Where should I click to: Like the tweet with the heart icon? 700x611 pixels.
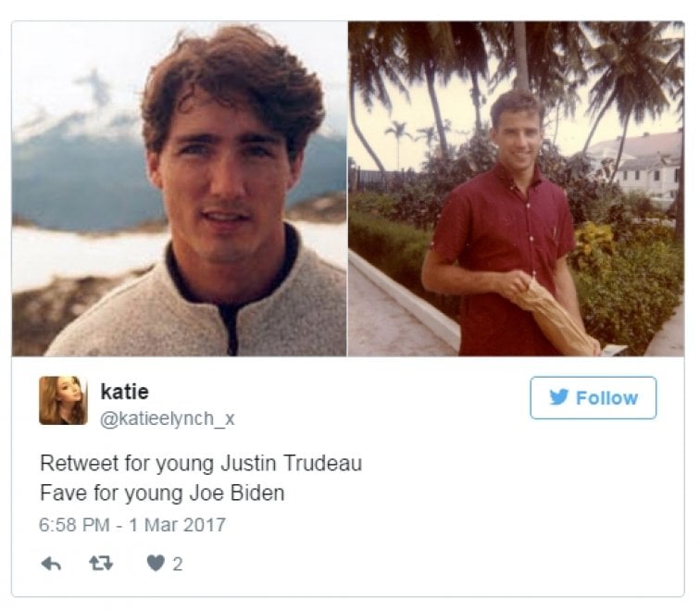click(x=156, y=563)
